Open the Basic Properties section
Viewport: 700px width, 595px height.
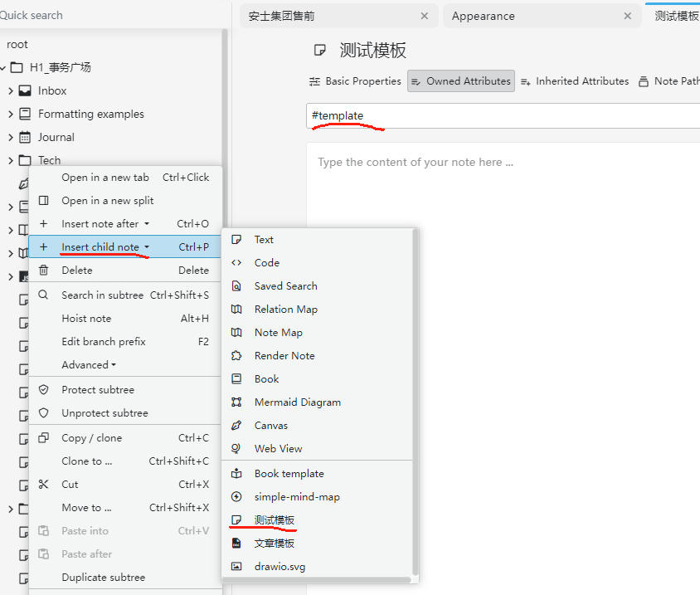point(355,81)
